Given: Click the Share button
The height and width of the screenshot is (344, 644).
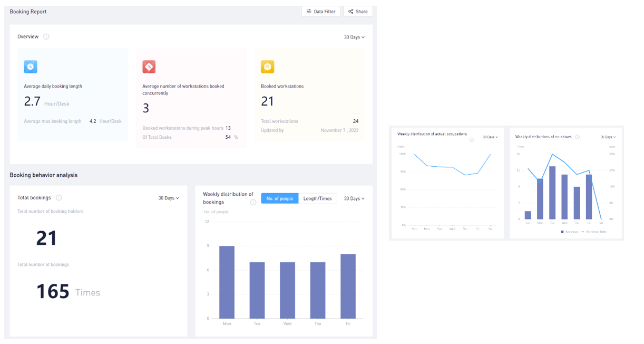Looking at the screenshot, I should (x=358, y=12).
